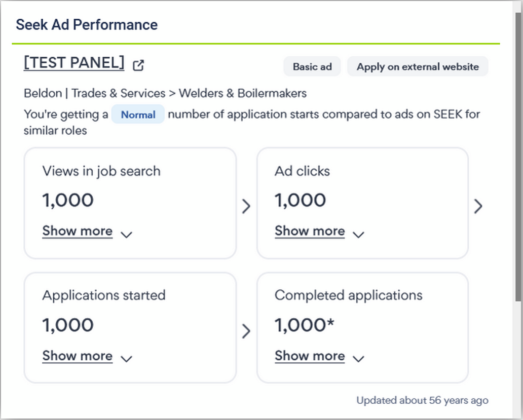Click Show more in Applications started card
523x420 pixels.
click(78, 356)
